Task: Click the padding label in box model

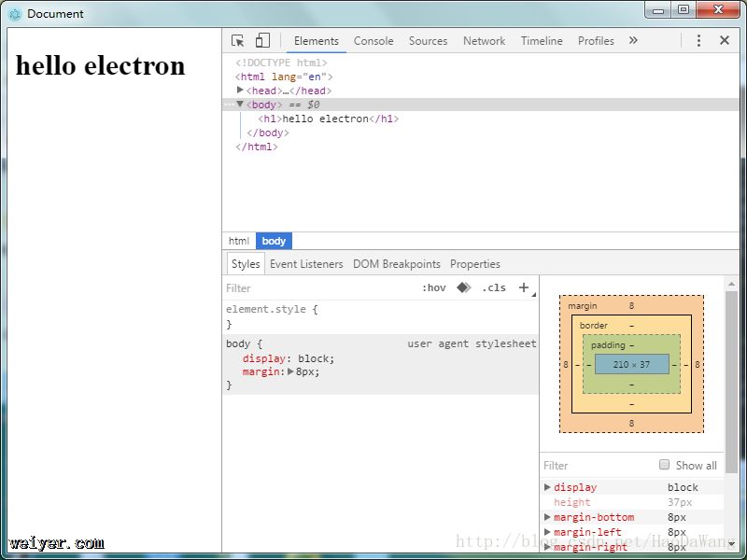Action: point(608,344)
